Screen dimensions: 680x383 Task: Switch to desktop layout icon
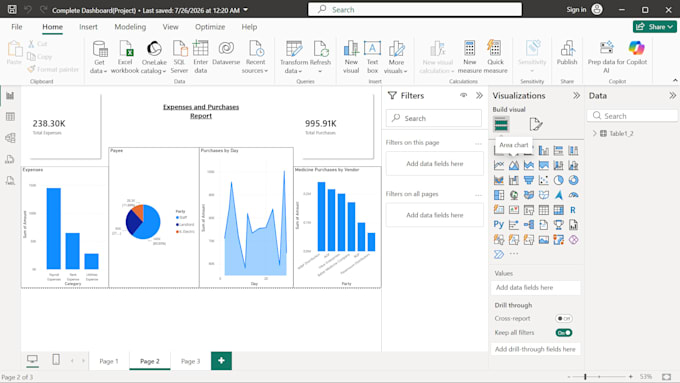33,360
